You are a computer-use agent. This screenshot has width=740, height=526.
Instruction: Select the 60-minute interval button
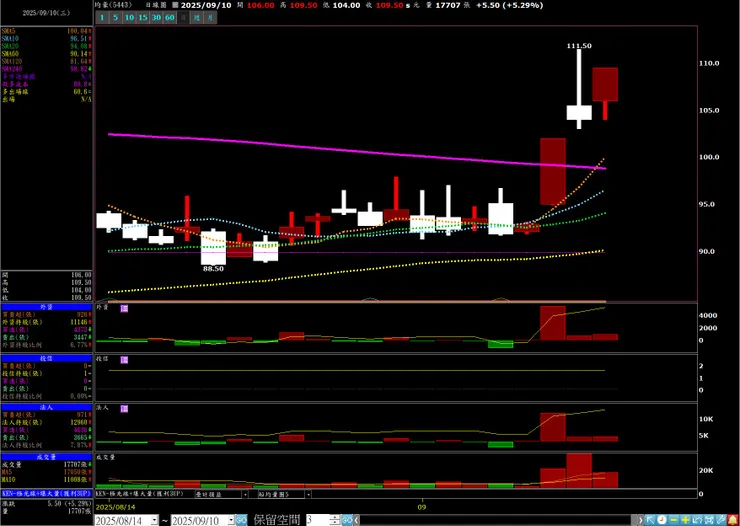(169, 18)
